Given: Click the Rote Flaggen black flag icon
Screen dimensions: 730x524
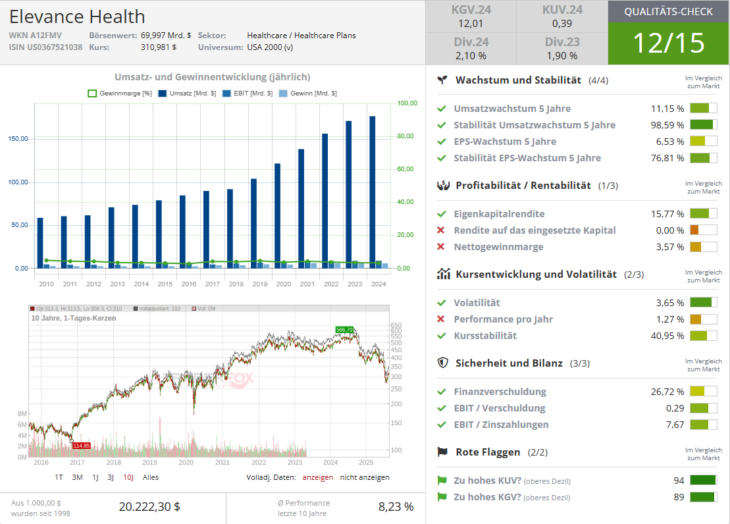Looking at the screenshot, I should click(x=443, y=452).
